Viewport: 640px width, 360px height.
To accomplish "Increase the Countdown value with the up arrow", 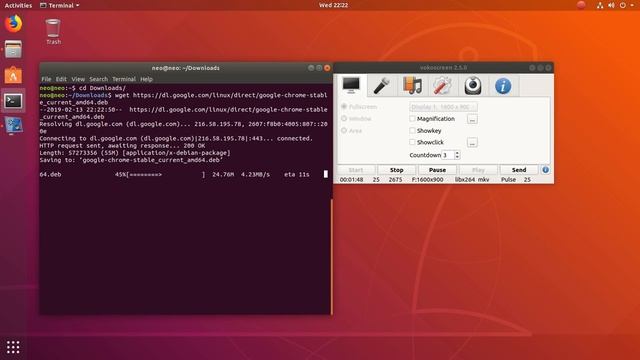I will pos(457,153).
